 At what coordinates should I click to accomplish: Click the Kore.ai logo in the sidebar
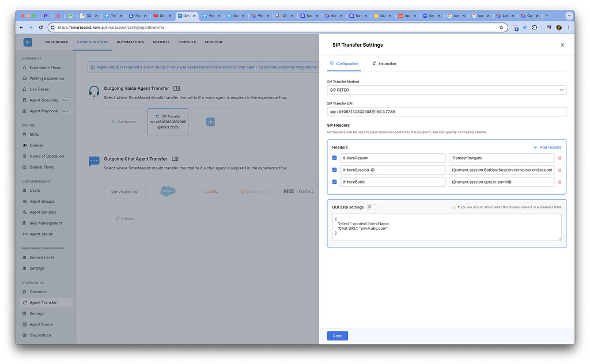[x=28, y=41]
